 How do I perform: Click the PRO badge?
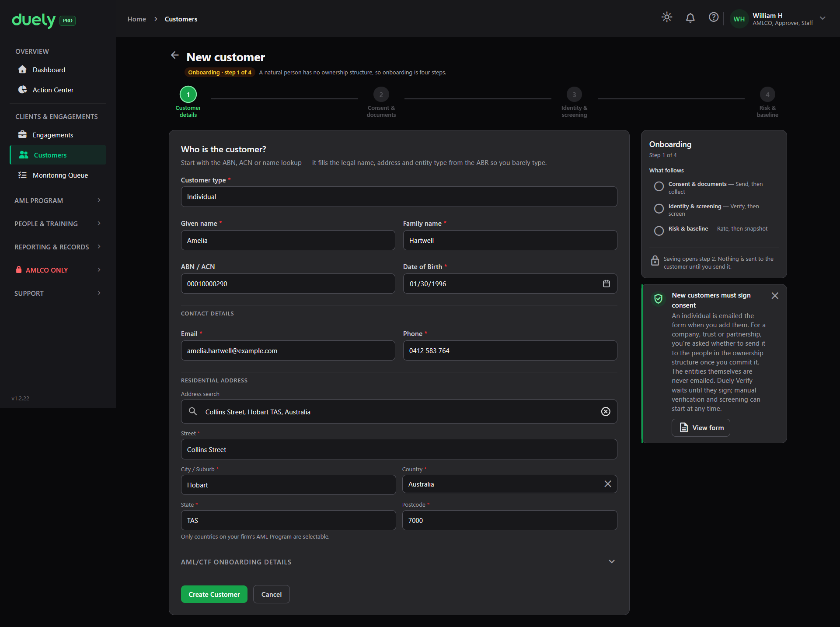point(67,21)
